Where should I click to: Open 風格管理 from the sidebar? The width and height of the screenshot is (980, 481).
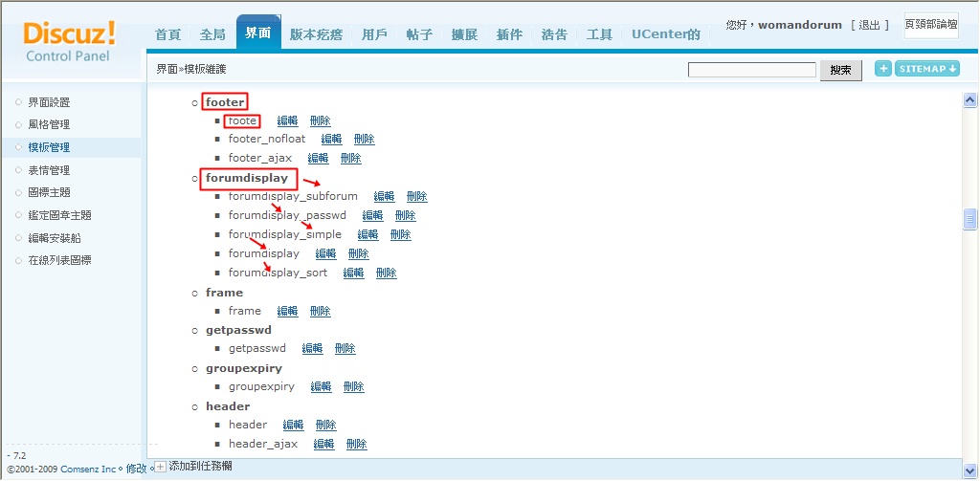[x=49, y=124]
